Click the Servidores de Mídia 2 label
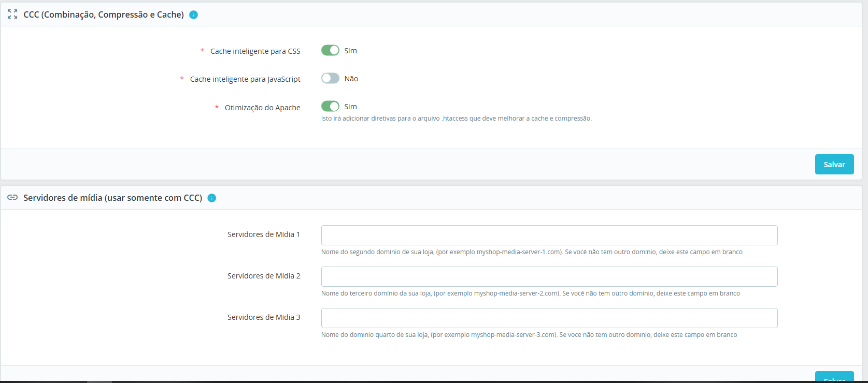Screen dimensions: 868x383 click(264, 276)
